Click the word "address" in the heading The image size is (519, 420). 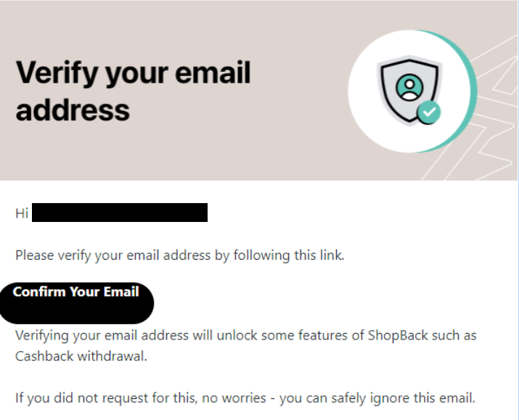(x=73, y=110)
